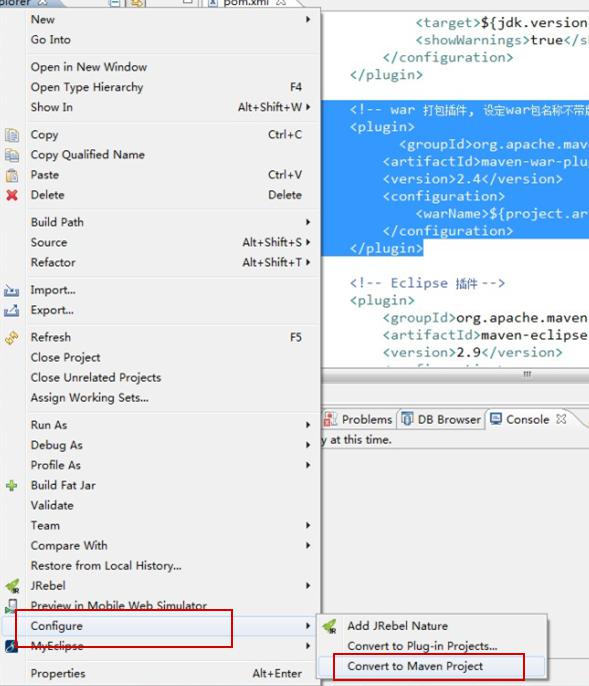Close the Console tab with its X

561,419
